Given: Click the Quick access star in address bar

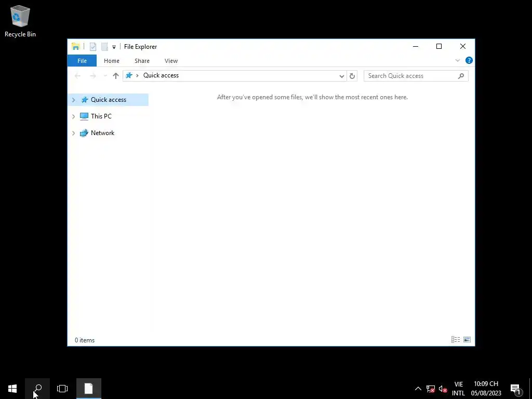Looking at the screenshot, I should click(129, 75).
